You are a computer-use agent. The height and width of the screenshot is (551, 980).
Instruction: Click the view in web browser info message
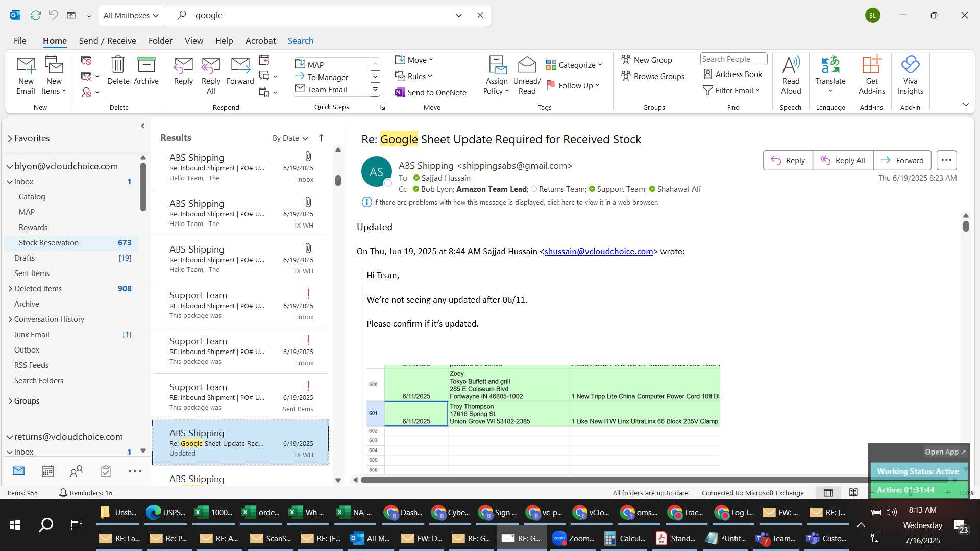tap(516, 202)
